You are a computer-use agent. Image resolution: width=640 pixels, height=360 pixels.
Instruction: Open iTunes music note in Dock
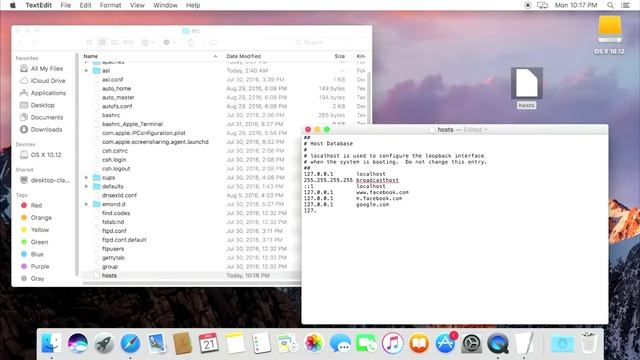point(393,343)
